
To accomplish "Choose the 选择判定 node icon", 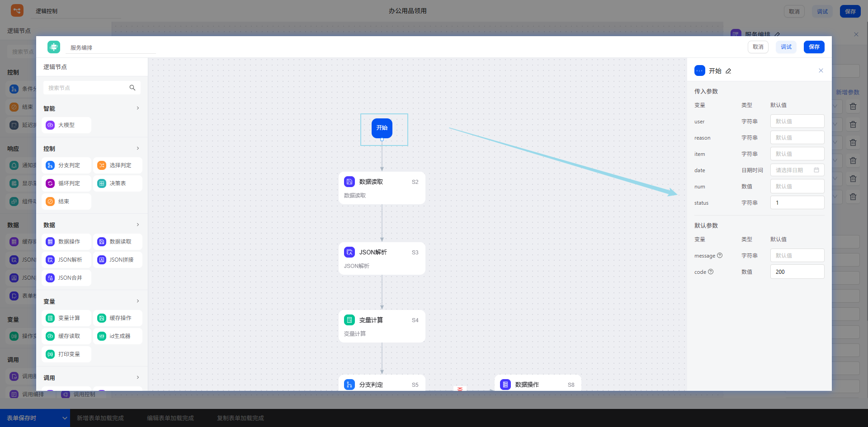I will [102, 165].
